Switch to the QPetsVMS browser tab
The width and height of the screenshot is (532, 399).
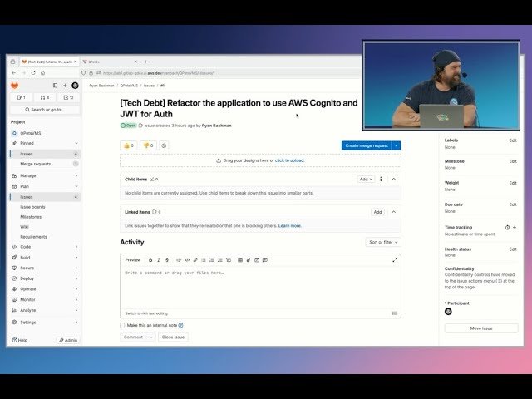pos(110,62)
